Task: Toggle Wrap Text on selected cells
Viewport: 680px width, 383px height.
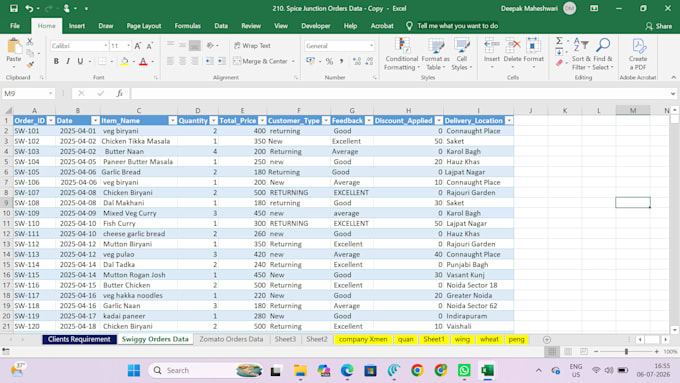Action: click(x=252, y=46)
